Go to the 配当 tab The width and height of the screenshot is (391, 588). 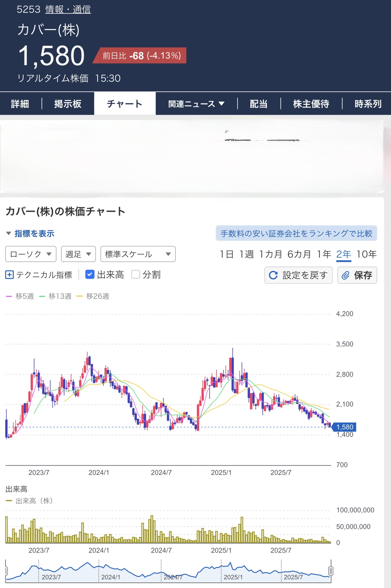point(259,104)
